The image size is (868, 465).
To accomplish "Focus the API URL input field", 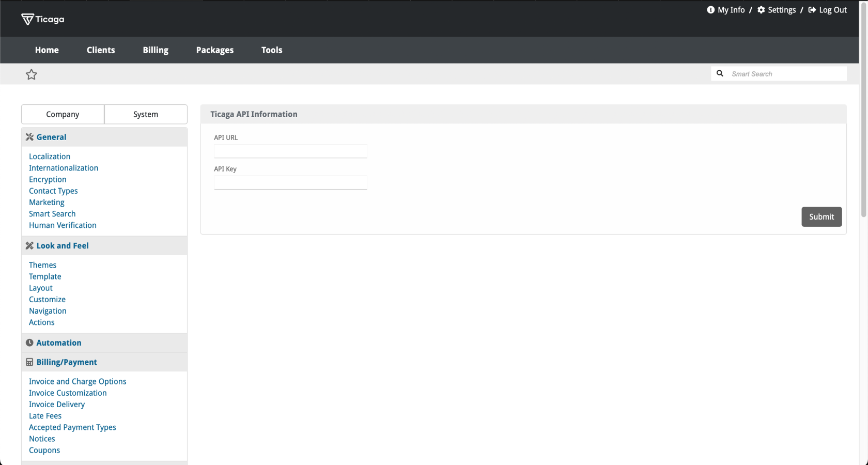I will coord(290,151).
